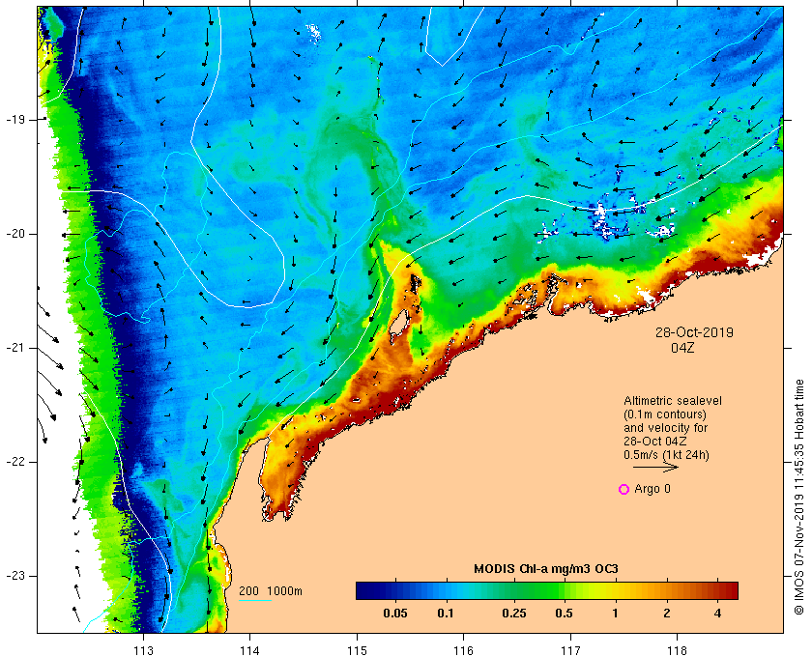Click latitude axis label '-21'

coord(16,348)
